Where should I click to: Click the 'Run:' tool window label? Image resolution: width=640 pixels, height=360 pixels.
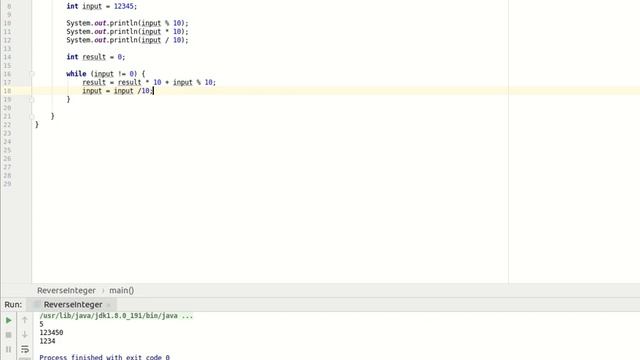pos(13,304)
